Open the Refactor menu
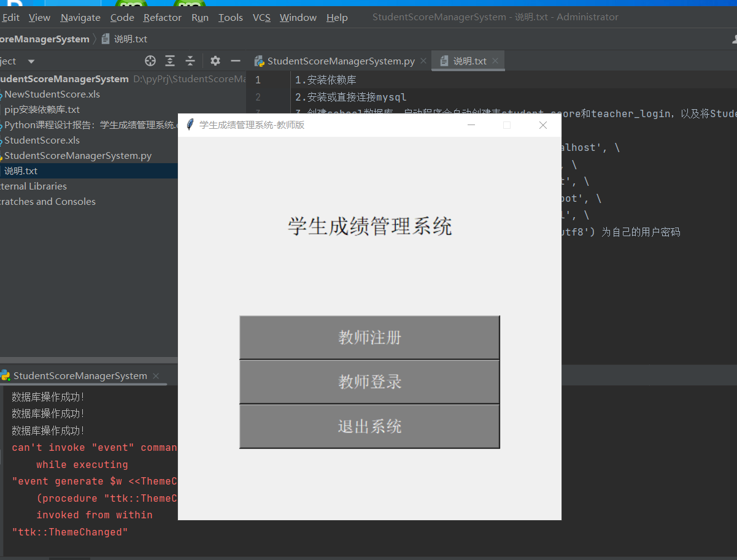737x560 pixels. point(163,17)
